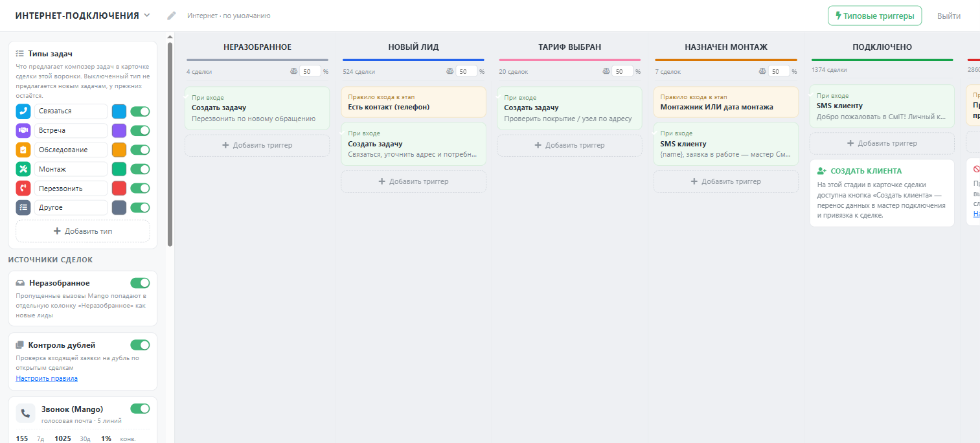
Task: Switch off the Монтаж task type
Action: 140,169
